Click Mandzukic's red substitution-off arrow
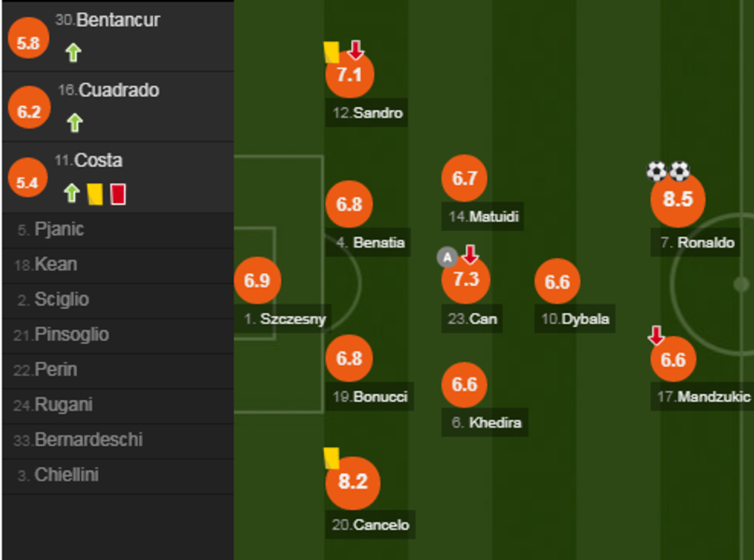Screen dimensions: 754x560 656,335
